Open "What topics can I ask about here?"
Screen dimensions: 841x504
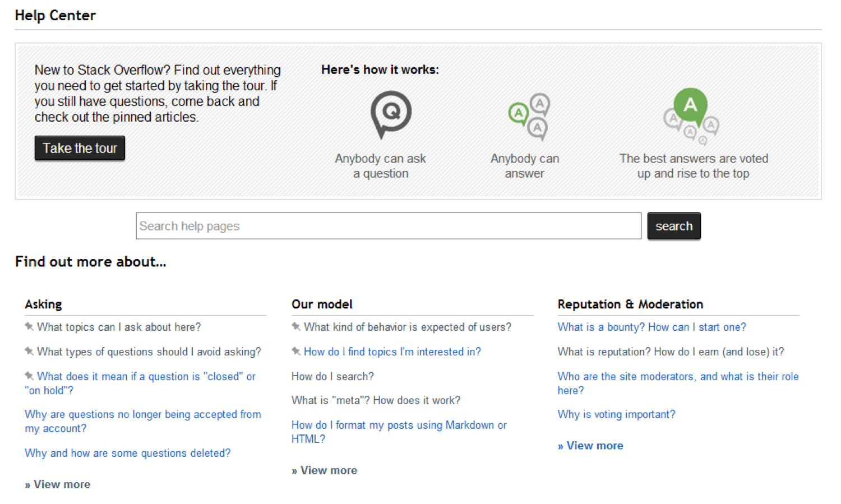(x=119, y=327)
